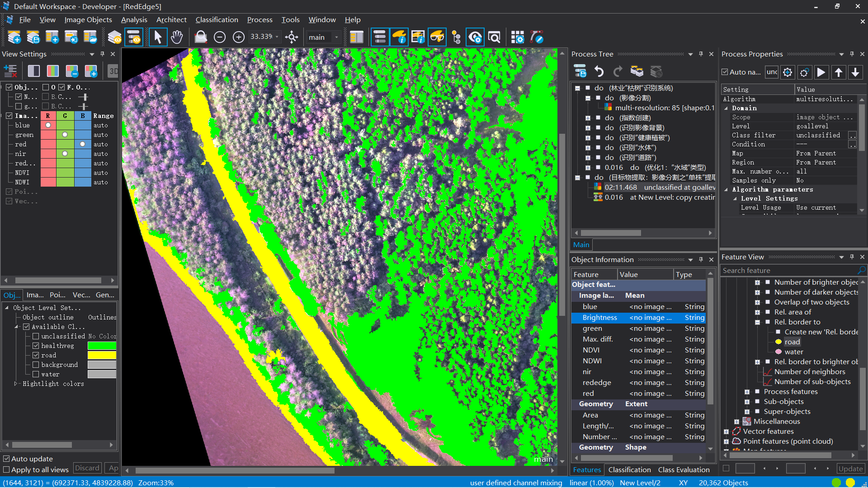The height and width of the screenshot is (488, 868).
Task: Click the zoom to window crosshair icon
Action: click(x=292, y=37)
